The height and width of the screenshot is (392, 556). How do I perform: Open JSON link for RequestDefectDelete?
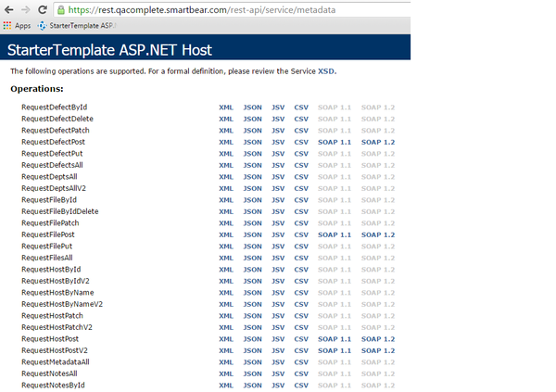252,120
